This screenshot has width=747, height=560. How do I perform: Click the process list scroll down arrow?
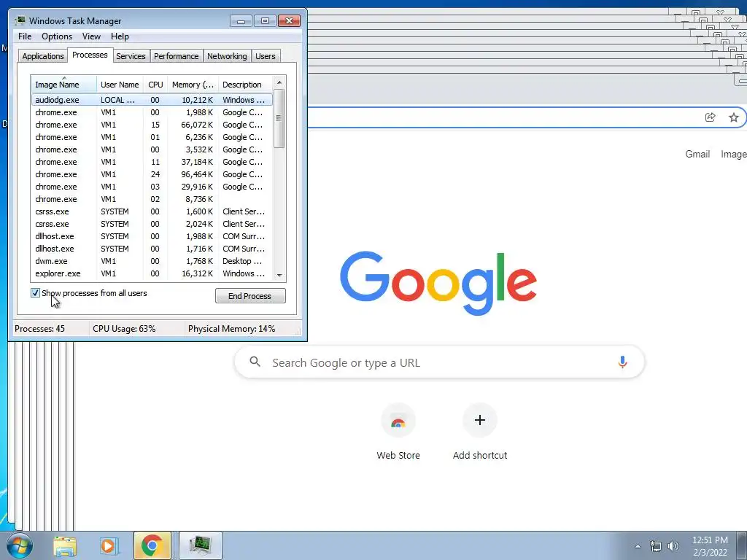[279, 275]
